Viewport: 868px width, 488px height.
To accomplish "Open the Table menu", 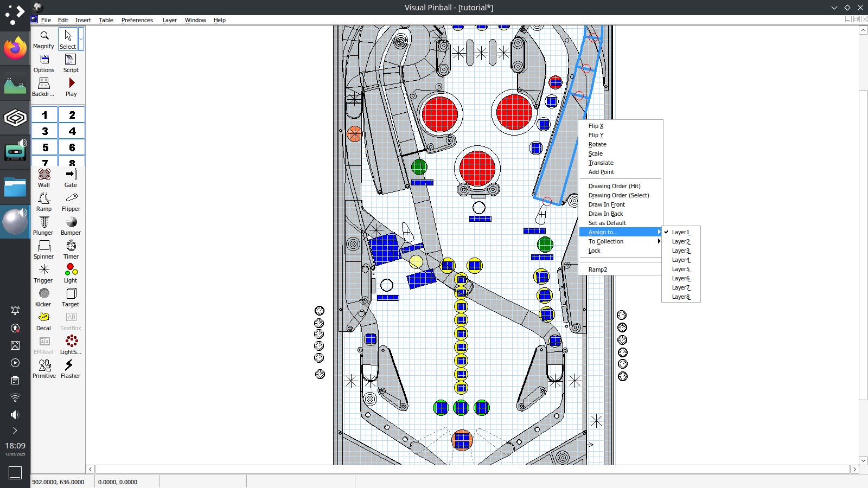I will tap(106, 20).
